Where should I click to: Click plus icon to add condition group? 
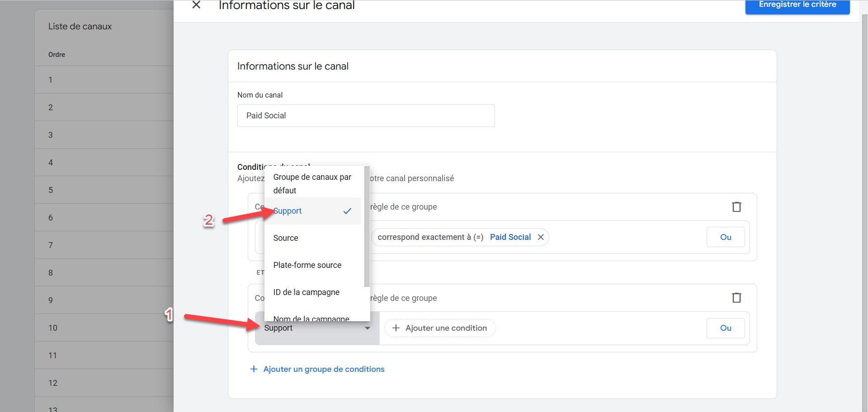coord(254,369)
